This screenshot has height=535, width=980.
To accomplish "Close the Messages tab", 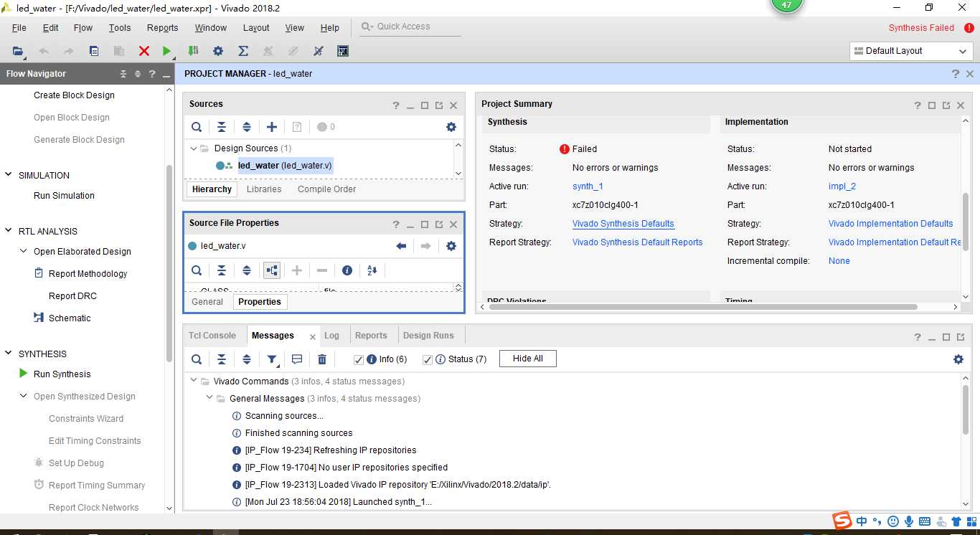I will click(x=313, y=336).
